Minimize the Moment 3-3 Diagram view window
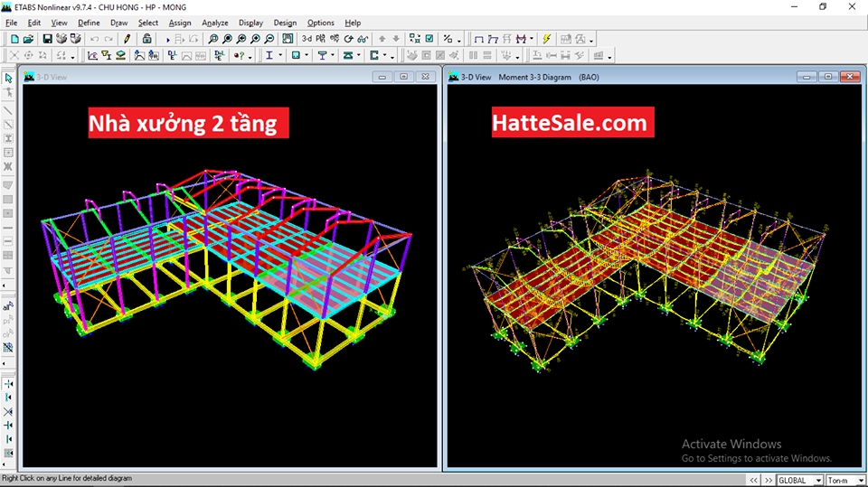Screen dimensions: 868x487 click(x=807, y=77)
